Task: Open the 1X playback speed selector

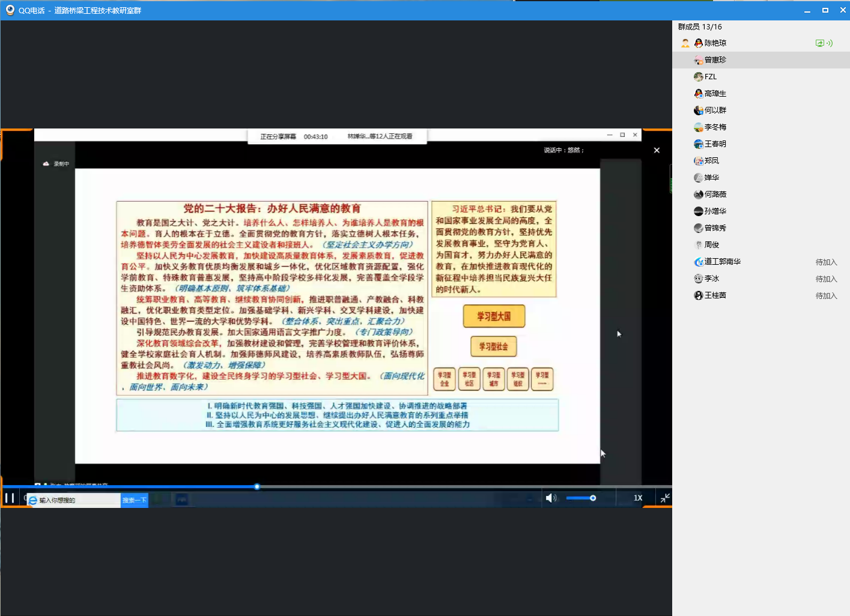Action: (637, 498)
